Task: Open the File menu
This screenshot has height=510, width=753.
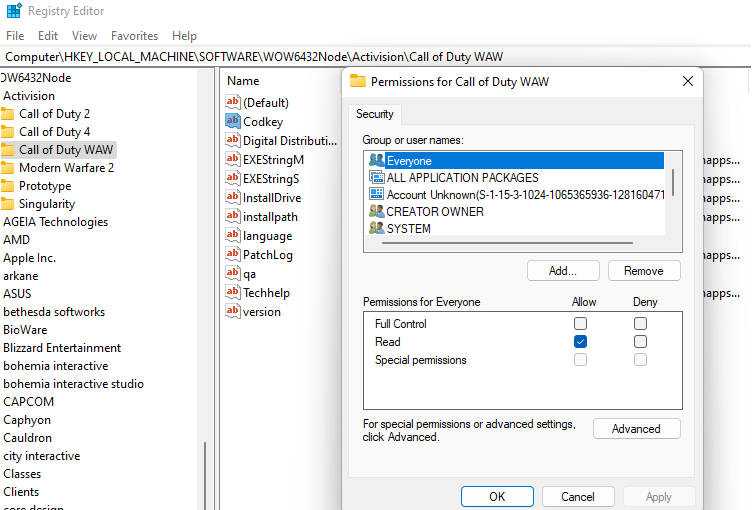Action: click(x=15, y=36)
